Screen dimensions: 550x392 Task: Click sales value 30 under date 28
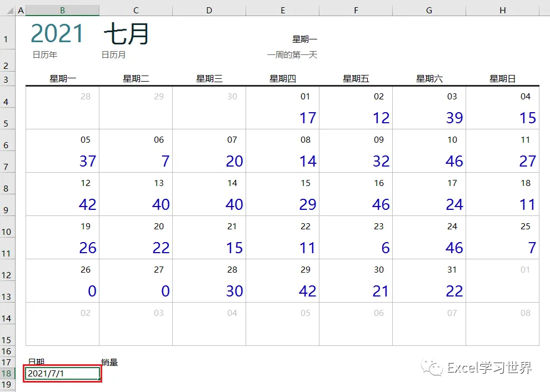pyautogui.click(x=234, y=291)
